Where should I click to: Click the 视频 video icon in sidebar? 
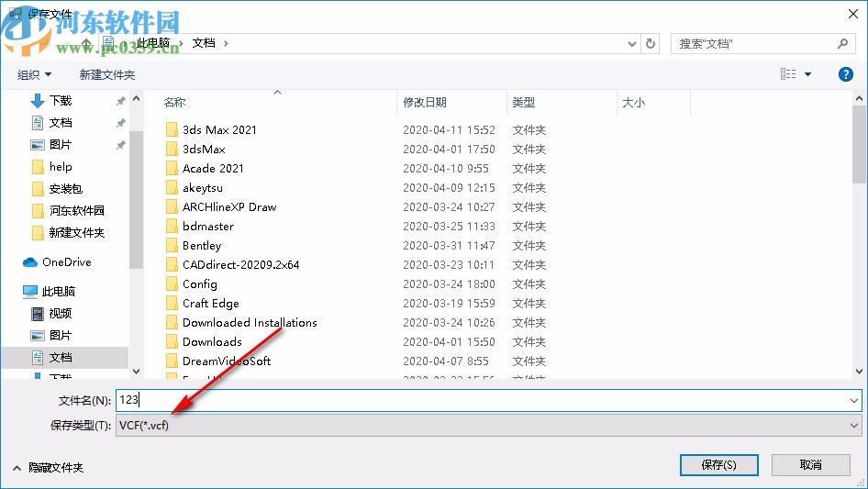tap(37, 314)
